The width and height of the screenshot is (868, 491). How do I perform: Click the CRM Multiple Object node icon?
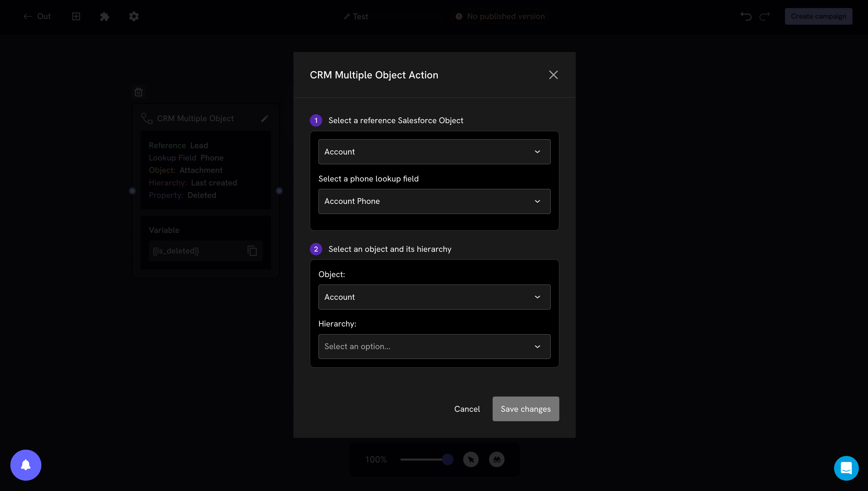pyautogui.click(x=147, y=118)
